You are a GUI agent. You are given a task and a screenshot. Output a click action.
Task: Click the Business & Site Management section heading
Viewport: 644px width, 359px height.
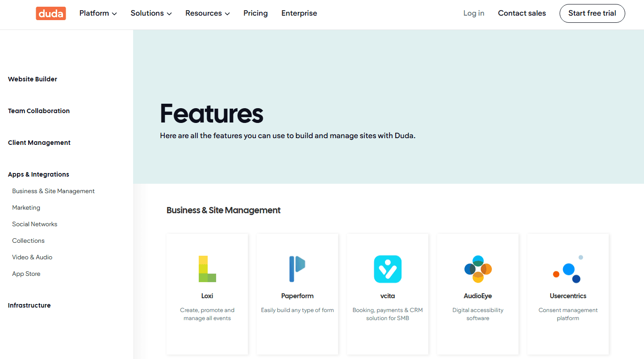click(223, 210)
